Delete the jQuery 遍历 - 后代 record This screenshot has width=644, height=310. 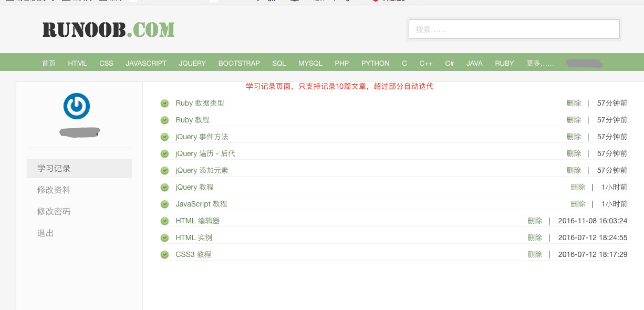pyautogui.click(x=574, y=153)
